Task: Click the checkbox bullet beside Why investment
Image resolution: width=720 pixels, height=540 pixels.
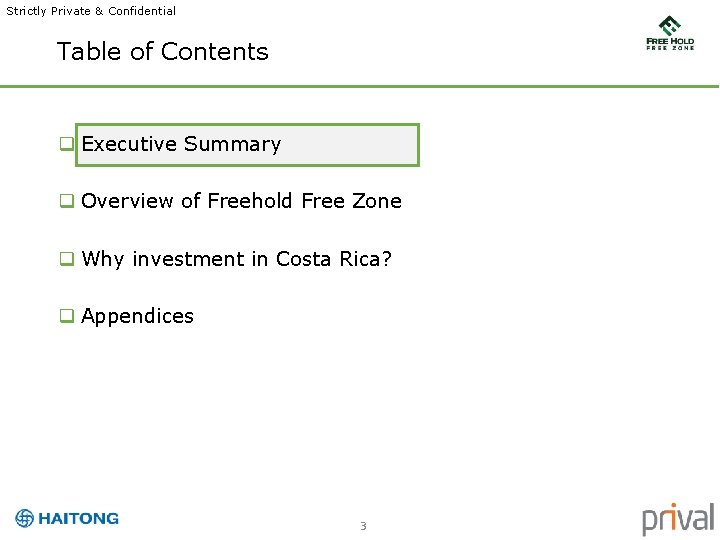Action: pos(66,259)
